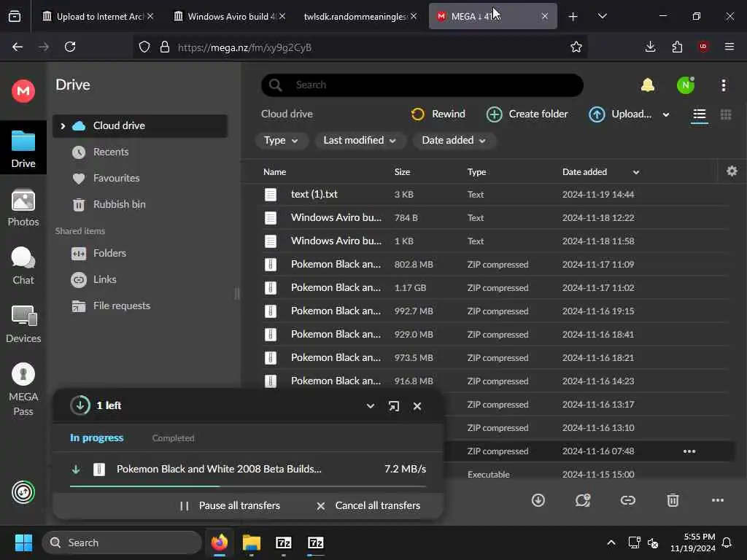747x560 pixels.
Task: Switch to list view
Action: [x=699, y=114]
